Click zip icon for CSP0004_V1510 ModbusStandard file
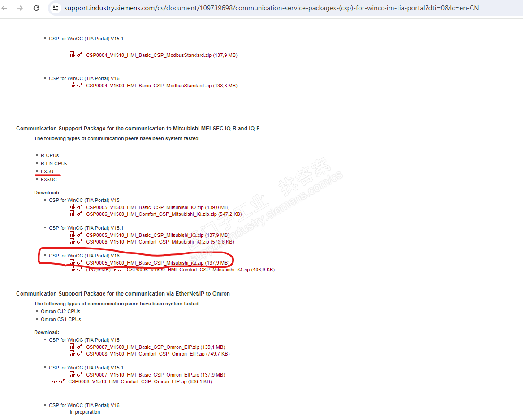 click(72, 54)
